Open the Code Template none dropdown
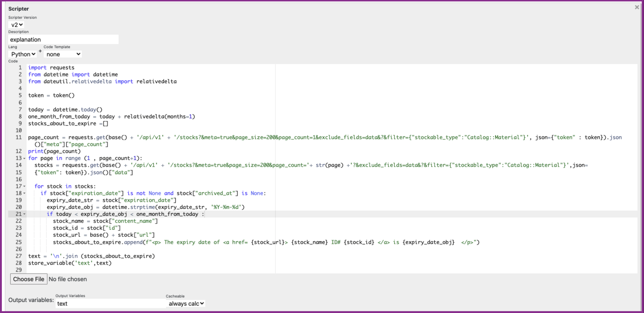This screenshot has height=313, width=644. pos(63,54)
